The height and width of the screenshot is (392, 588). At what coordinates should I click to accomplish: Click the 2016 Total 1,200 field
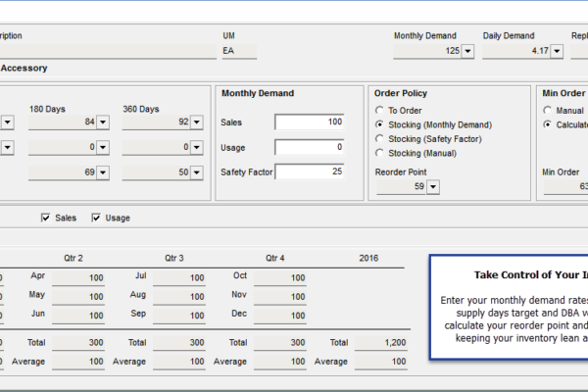pos(381,343)
